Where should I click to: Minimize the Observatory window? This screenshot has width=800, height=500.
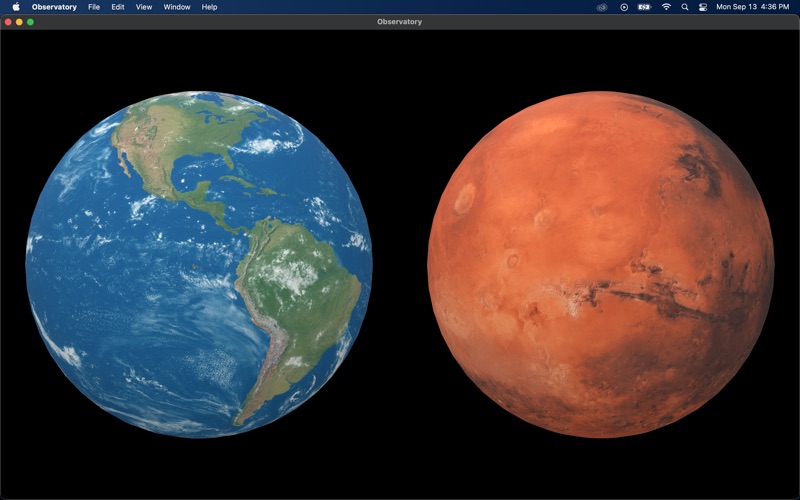pyautogui.click(x=20, y=22)
